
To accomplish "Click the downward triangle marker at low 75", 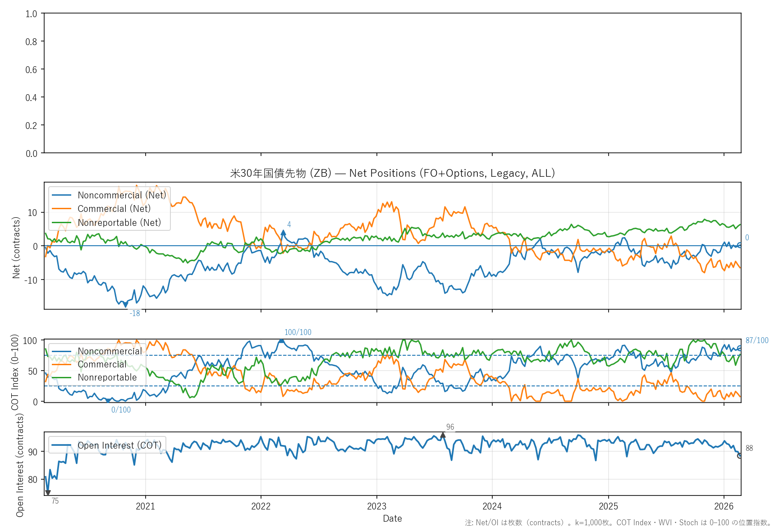I will click(x=48, y=493).
